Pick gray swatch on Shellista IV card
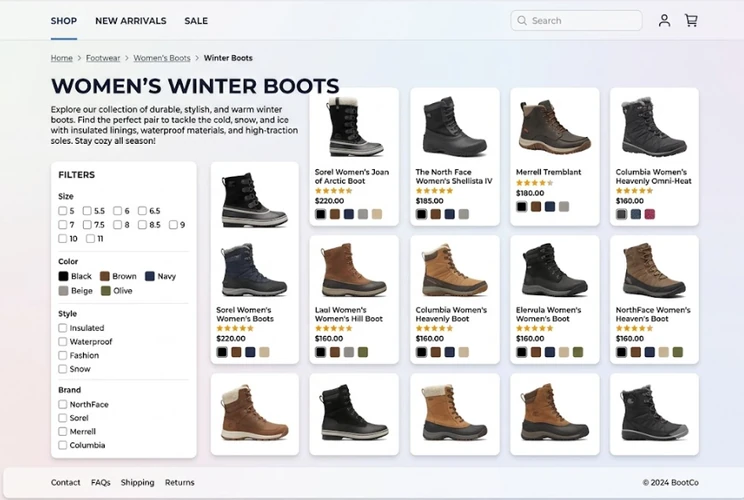Screen dimensions: 744x500 pos(464,214)
